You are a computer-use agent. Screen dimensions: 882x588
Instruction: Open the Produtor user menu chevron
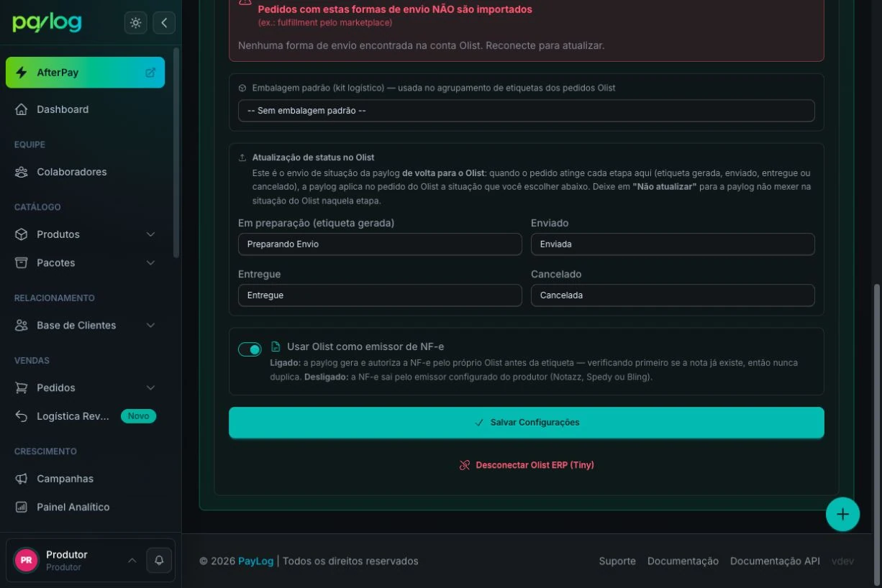pyautogui.click(x=132, y=560)
